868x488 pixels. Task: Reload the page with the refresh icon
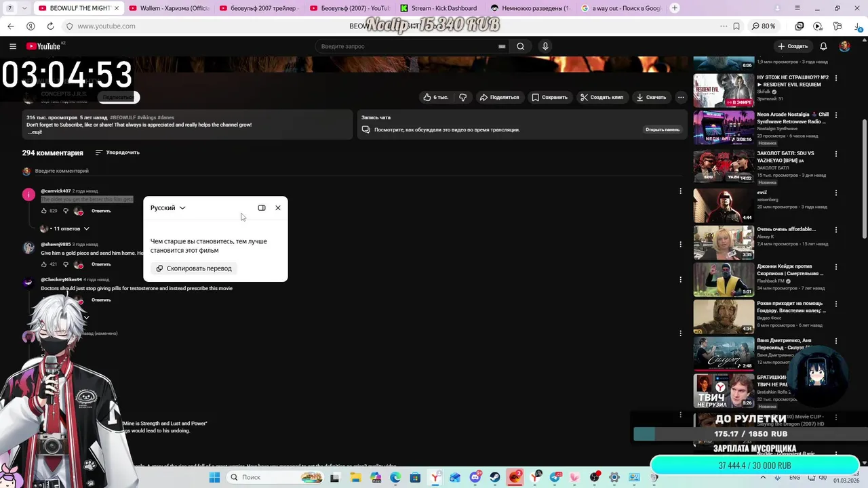(50, 26)
